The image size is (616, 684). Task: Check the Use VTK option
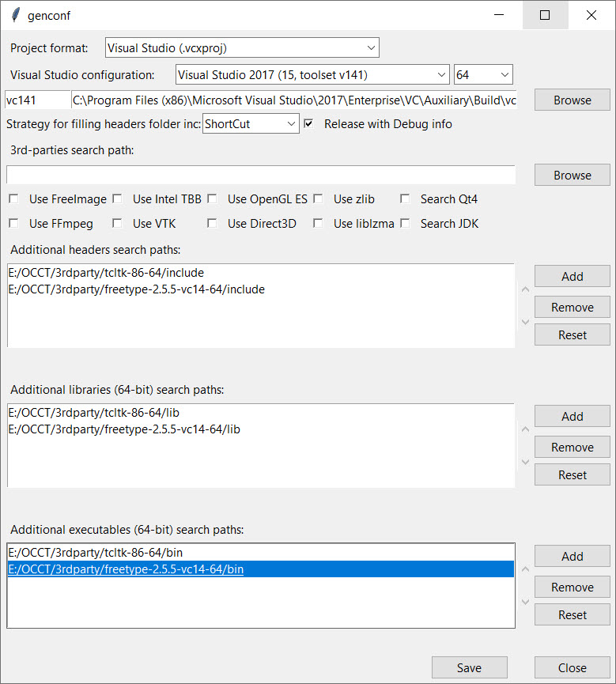coord(117,224)
